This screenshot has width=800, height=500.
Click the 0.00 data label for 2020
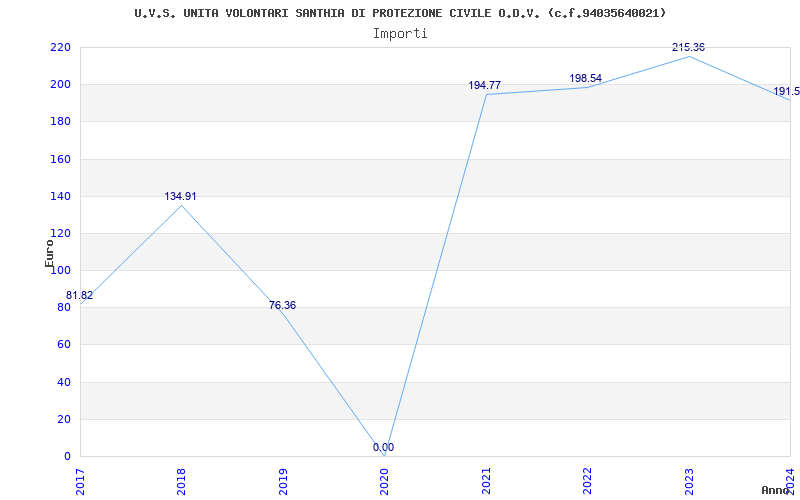click(x=383, y=447)
